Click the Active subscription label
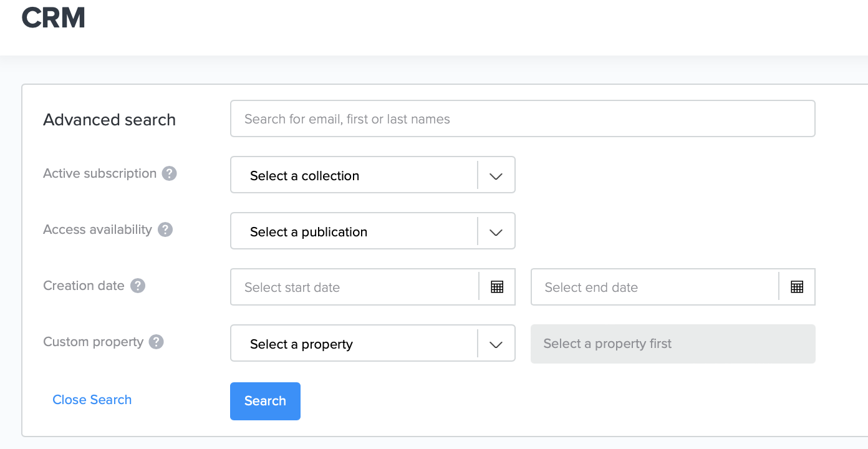The width and height of the screenshot is (868, 449). pos(100,173)
